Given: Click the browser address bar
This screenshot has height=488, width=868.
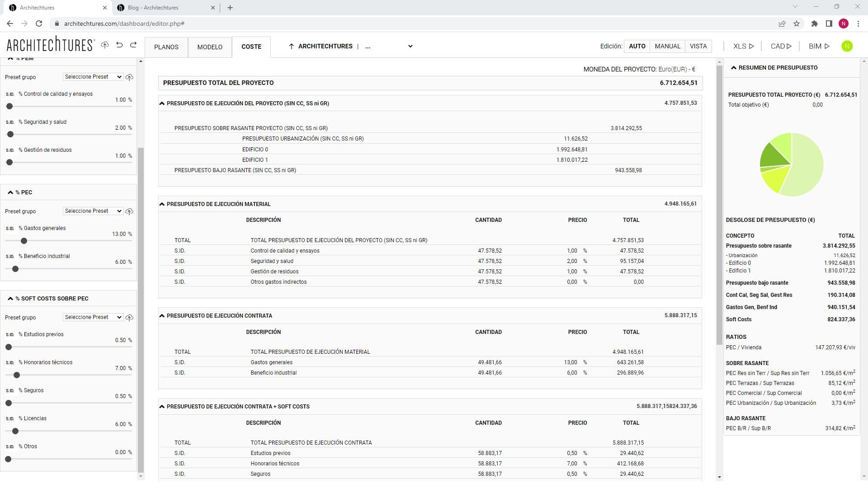Looking at the screenshot, I should click(x=125, y=23).
